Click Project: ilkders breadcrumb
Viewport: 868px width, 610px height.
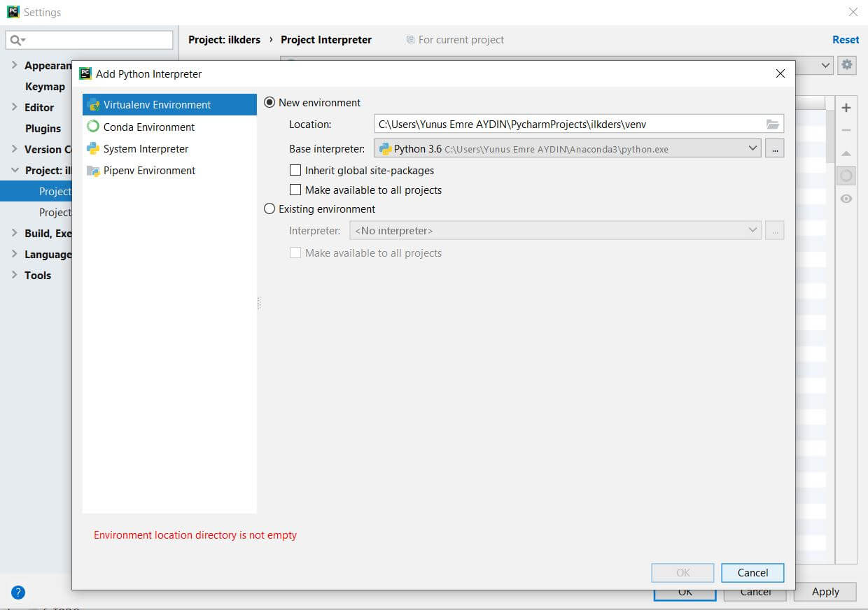[x=225, y=40]
